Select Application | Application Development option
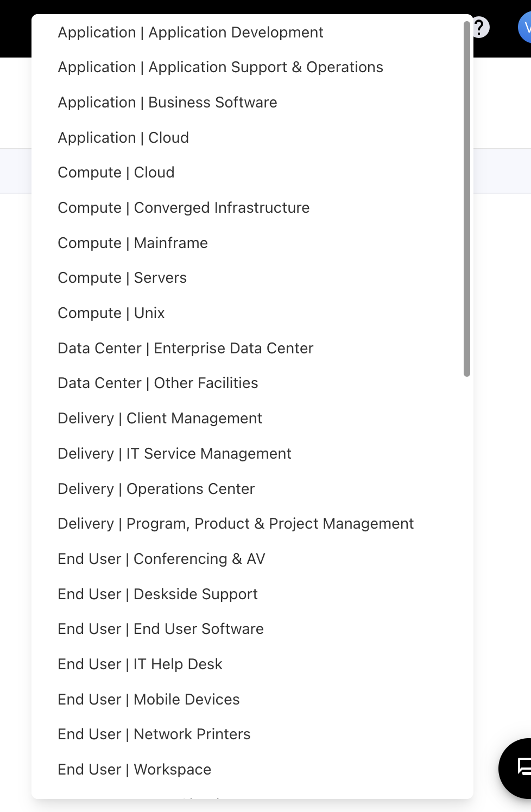 coord(191,33)
